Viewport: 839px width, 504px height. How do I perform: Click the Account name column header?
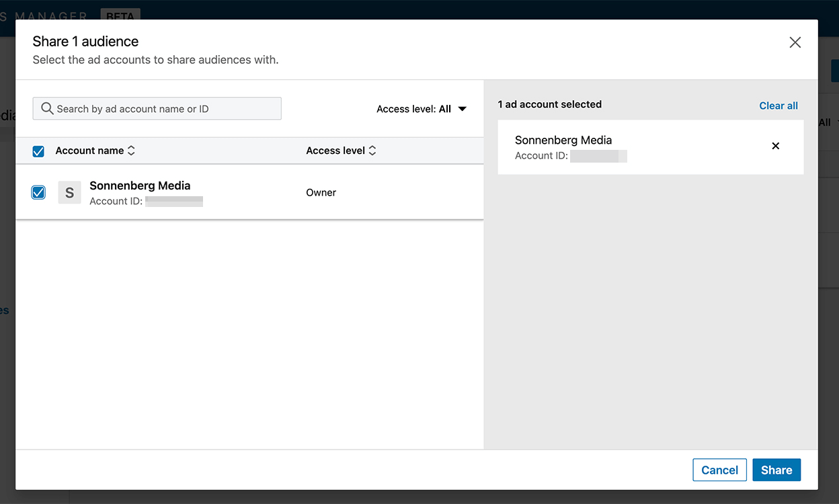point(89,151)
